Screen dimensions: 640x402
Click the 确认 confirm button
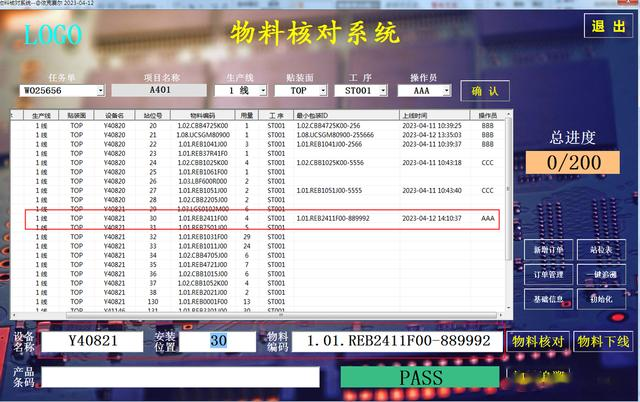click(485, 91)
